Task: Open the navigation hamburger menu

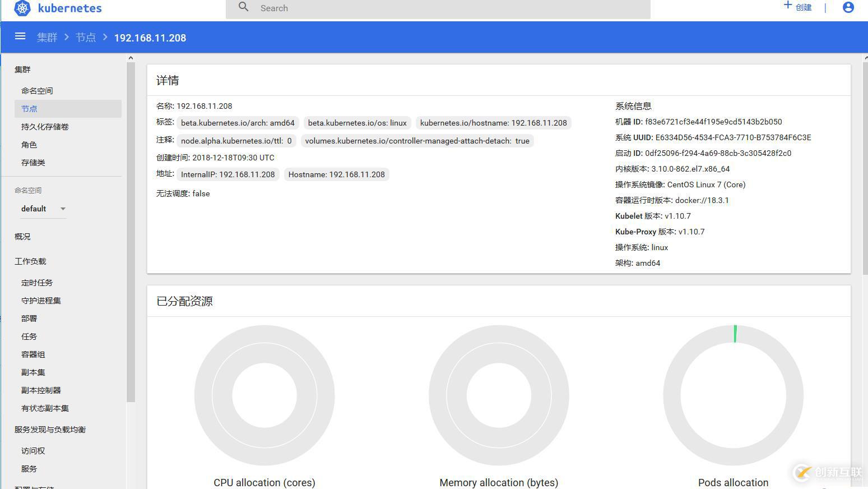Action: (20, 36)
